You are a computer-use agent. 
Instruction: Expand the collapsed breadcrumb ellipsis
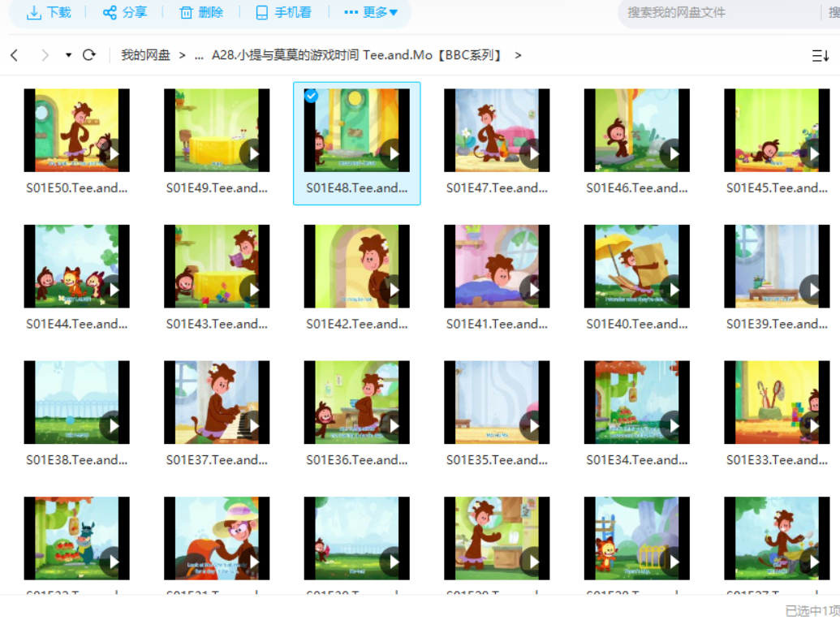[199, 56]
